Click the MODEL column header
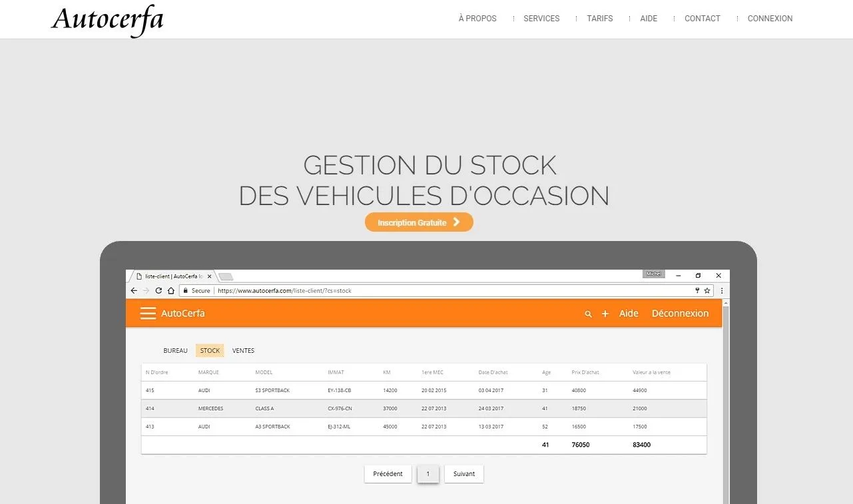Viewport: 853px width, 504px height. tap(264, 372)
